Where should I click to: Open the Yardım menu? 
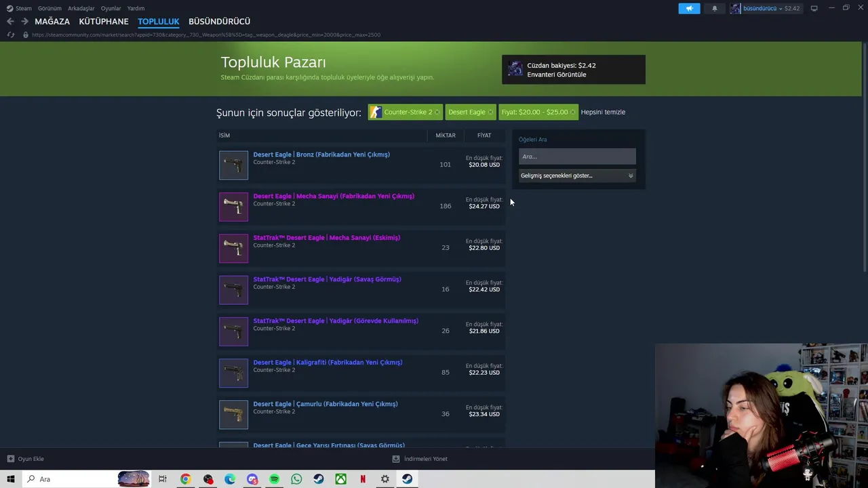pyautogui.click(x=136, y=8)
